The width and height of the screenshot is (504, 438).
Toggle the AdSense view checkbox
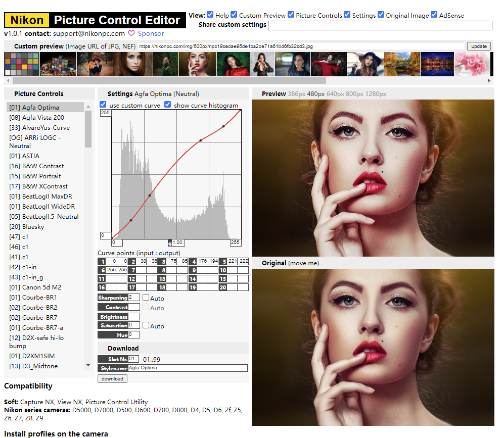point(434,15)
